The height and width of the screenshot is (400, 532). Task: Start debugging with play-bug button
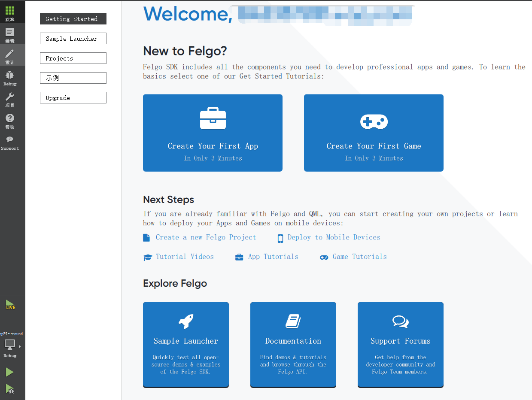point(10,389)
